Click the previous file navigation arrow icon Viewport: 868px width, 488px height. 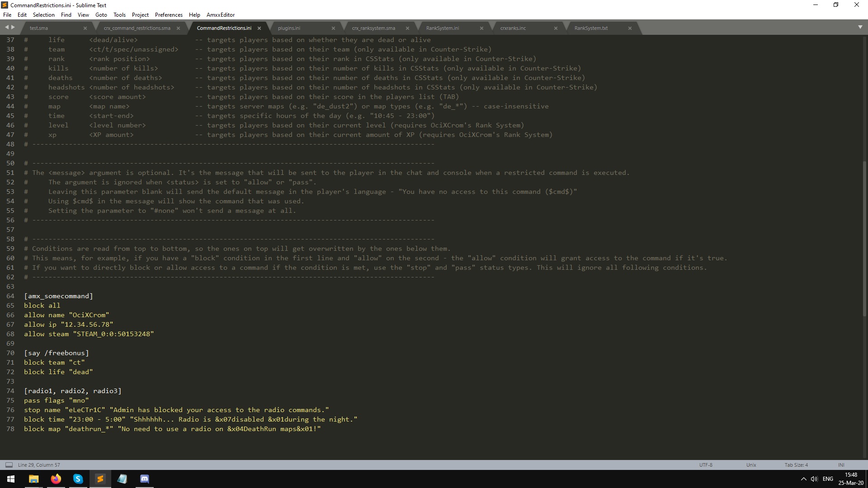pos(7,28)
